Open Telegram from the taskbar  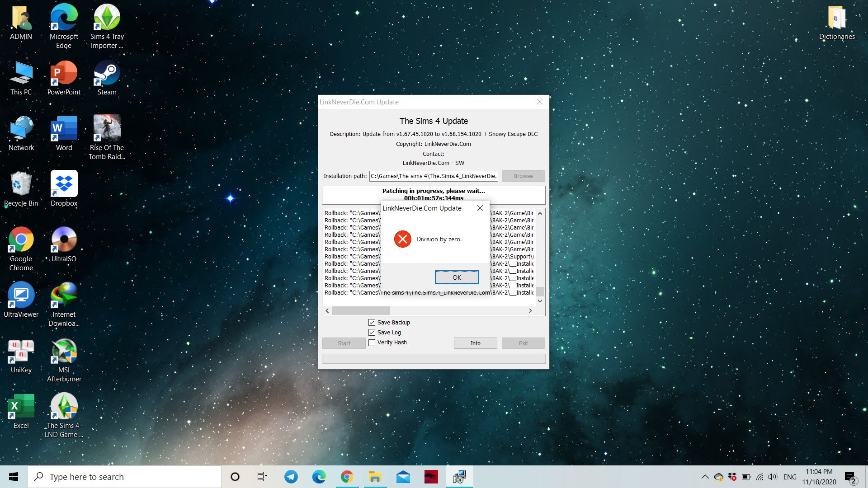[x=291, y=477]
